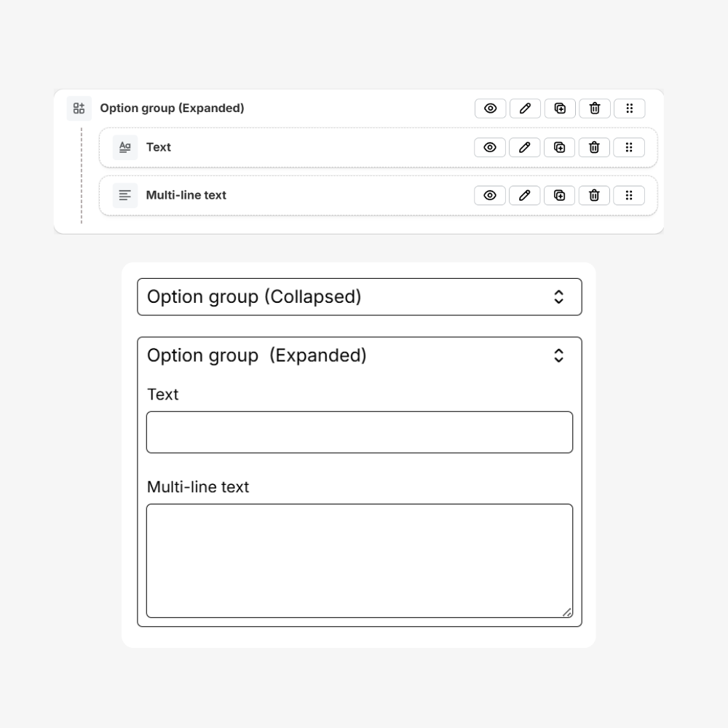Click the textarea resize handle

569,613
